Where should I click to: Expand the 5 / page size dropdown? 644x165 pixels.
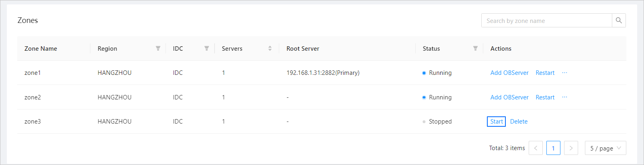pos(605,148)
